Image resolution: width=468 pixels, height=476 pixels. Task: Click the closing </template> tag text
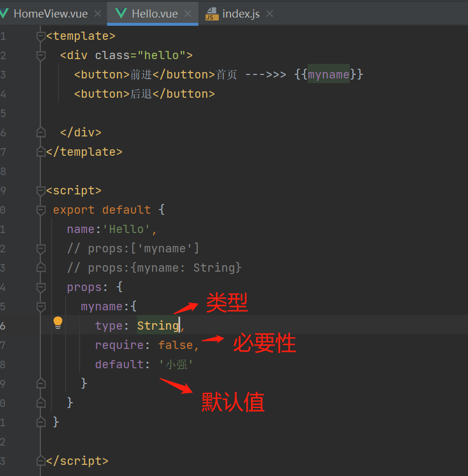84,152
